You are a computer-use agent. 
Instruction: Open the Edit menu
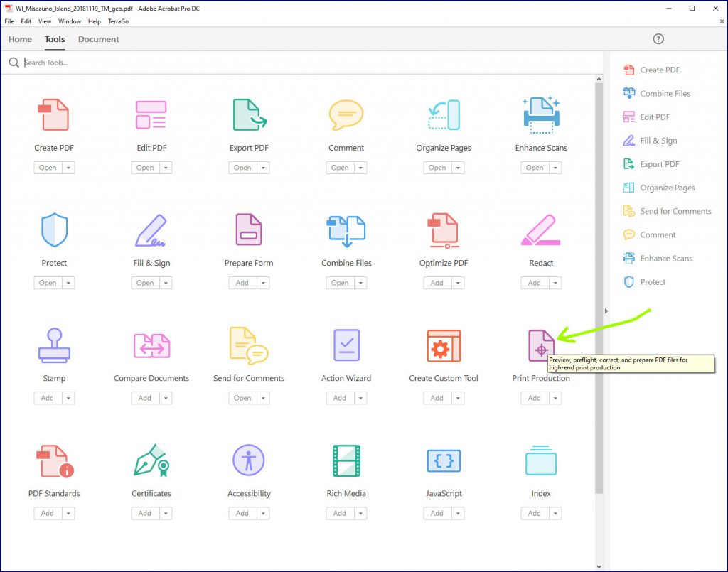[x=26, y=21]
